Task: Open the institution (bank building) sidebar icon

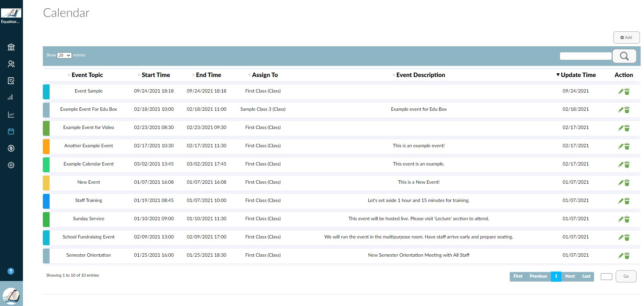Action: coord(11,47)
